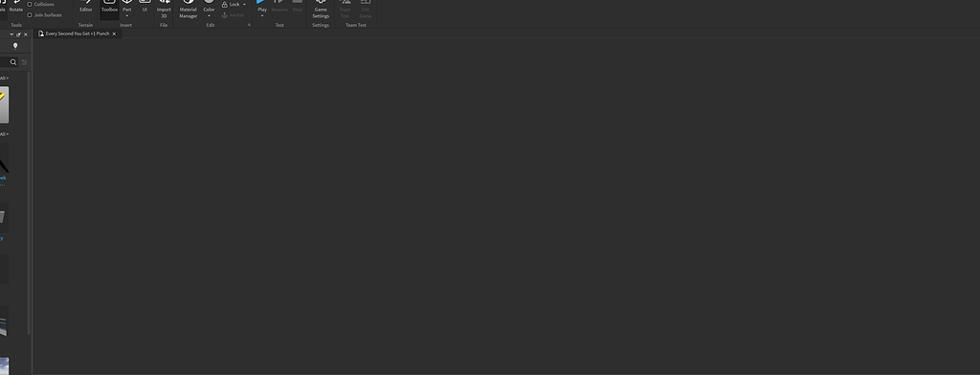Image resolution: width=980 pixels, height=375 pixels.
Task: Open the Lock options dropdown arrow
Action: click(244, 5)
